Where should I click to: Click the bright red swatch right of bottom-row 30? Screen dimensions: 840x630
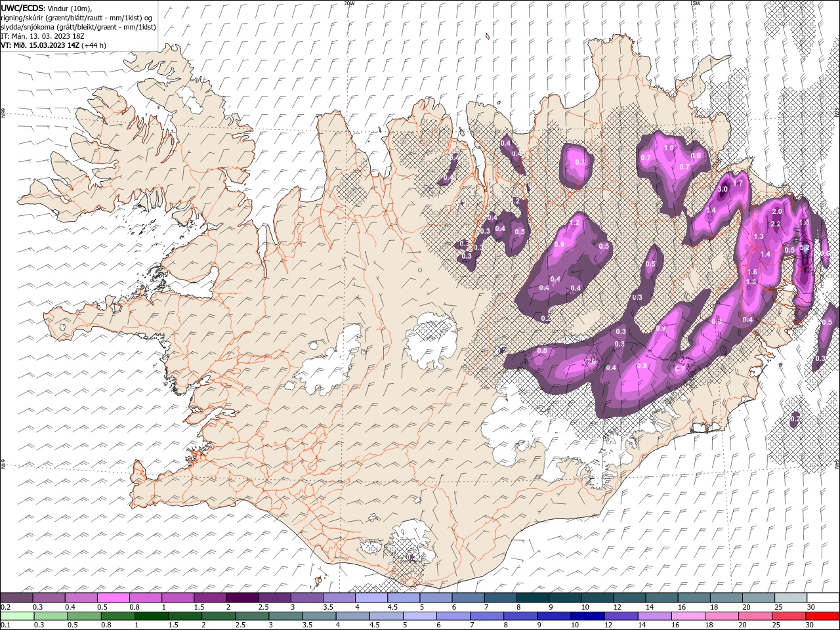(822, 616)
